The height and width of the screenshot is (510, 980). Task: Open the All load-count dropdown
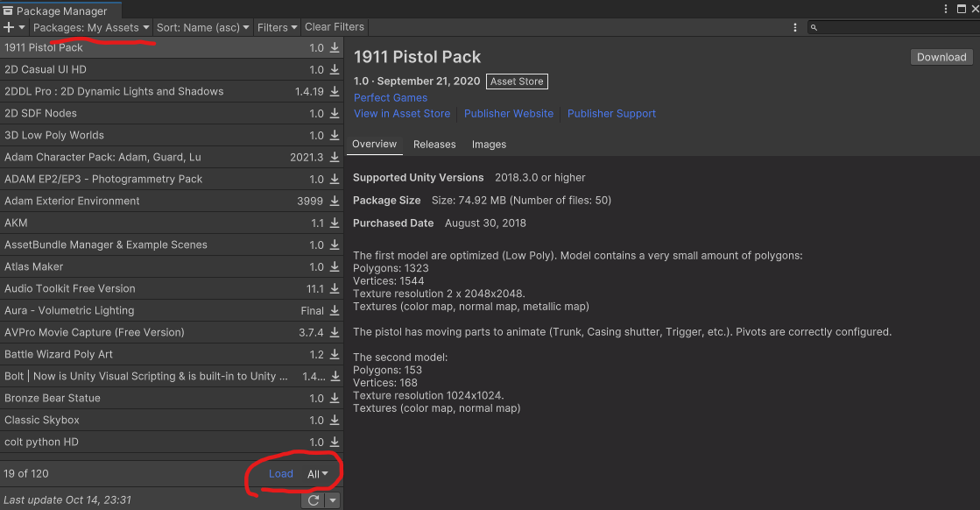[318, 474]
